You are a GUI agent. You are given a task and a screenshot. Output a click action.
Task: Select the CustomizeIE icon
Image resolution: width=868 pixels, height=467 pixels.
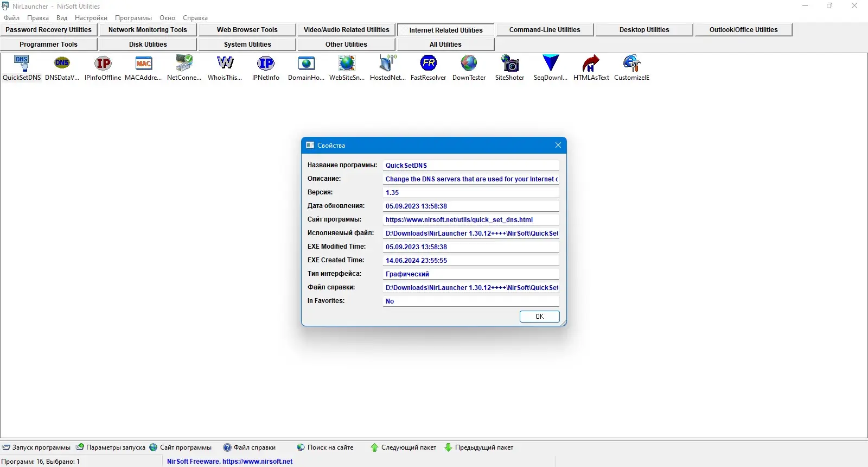point(632,64)
